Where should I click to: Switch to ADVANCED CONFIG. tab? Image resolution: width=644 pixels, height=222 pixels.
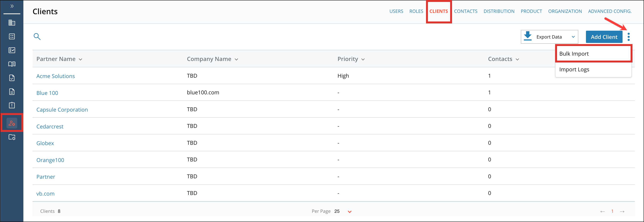point(610,11)
